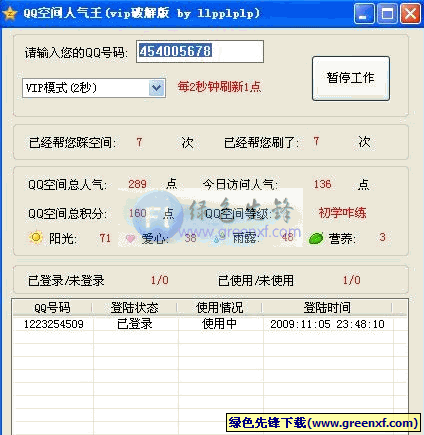
Task: Click the 已登录 status cell
Action: [x=135, y=324]
